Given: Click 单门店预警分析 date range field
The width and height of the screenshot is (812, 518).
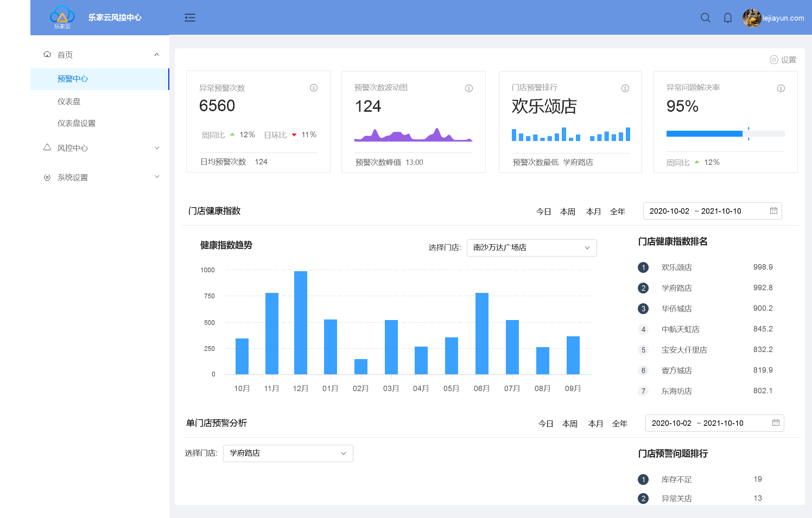Looking at the screenshot, I should 715,423.
